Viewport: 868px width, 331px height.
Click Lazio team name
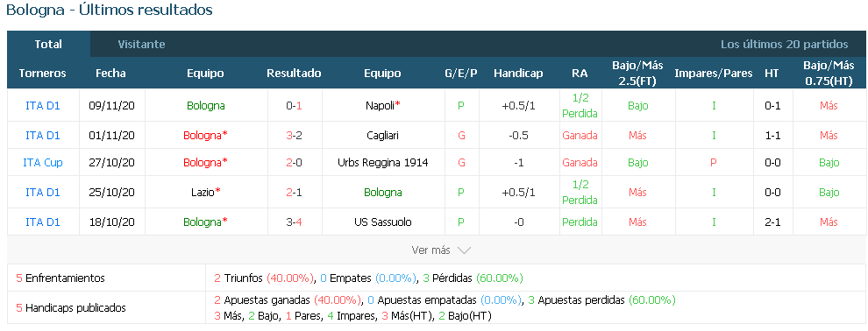tap(205, 193)
